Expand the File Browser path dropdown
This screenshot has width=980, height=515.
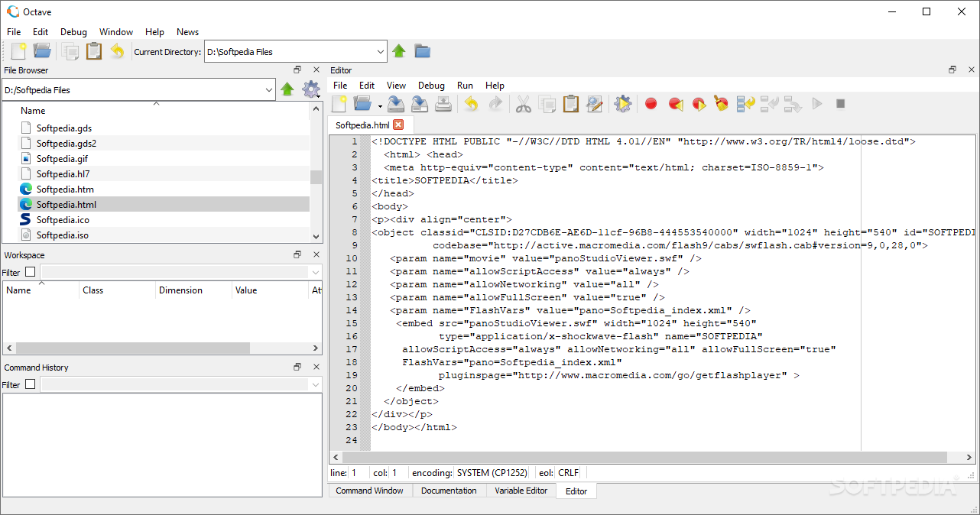click(268, 89)
